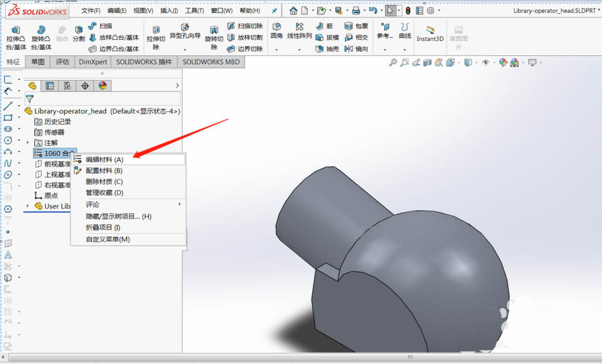Select the 线性阵列 linear pattern tool
Viewport: 602px width, 364px height.
pyautogui.click(x=299, y=31)
